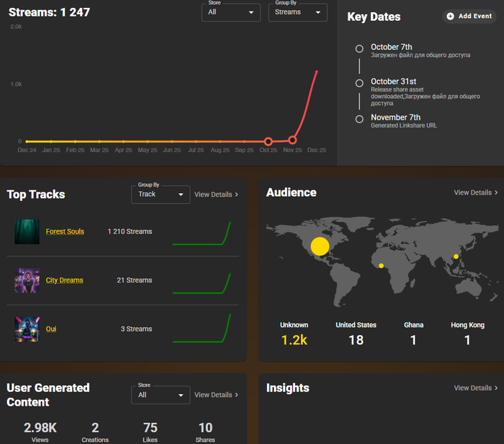Open the Oui track link
Screen dimensions: 504x444
tap(51, 329)
